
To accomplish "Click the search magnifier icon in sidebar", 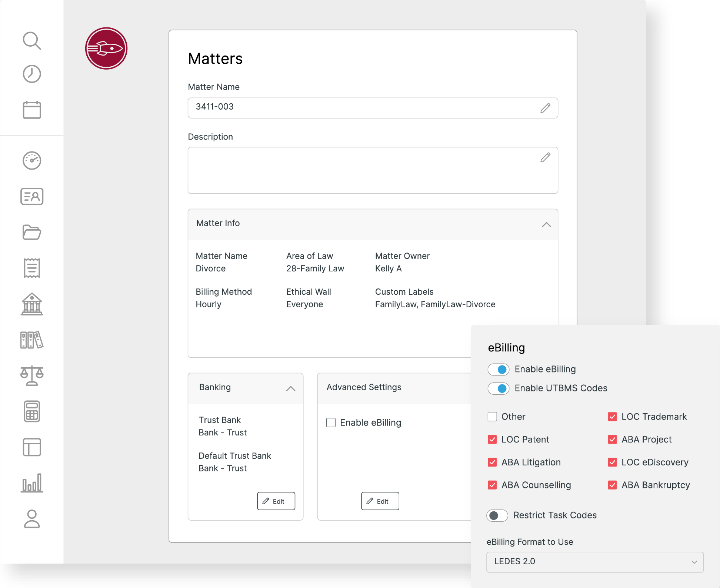I will coord(32,41).
